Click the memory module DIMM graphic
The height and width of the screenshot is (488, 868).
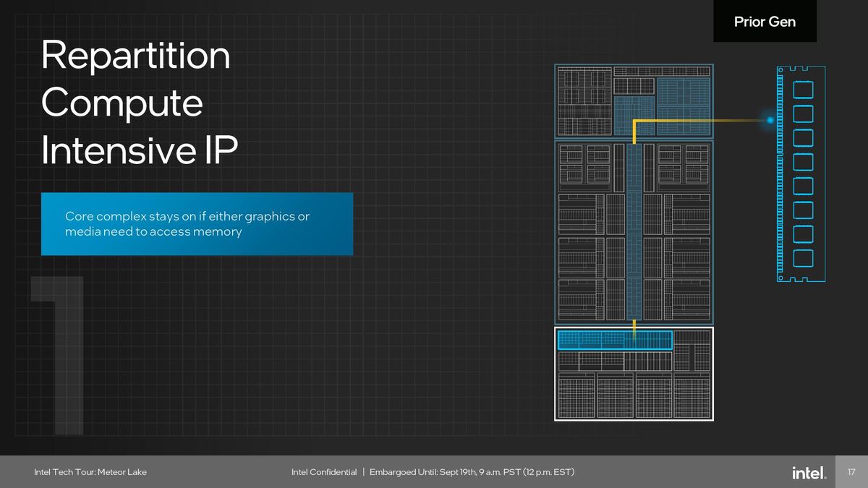pos(801,174)
